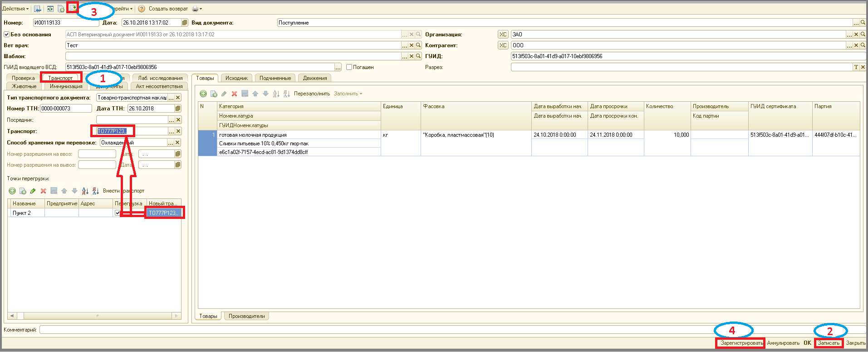The width and height of the screenshot is (868, 352).
Task: Open the Заполнить dropdown menu
Action: pos(348,94)
